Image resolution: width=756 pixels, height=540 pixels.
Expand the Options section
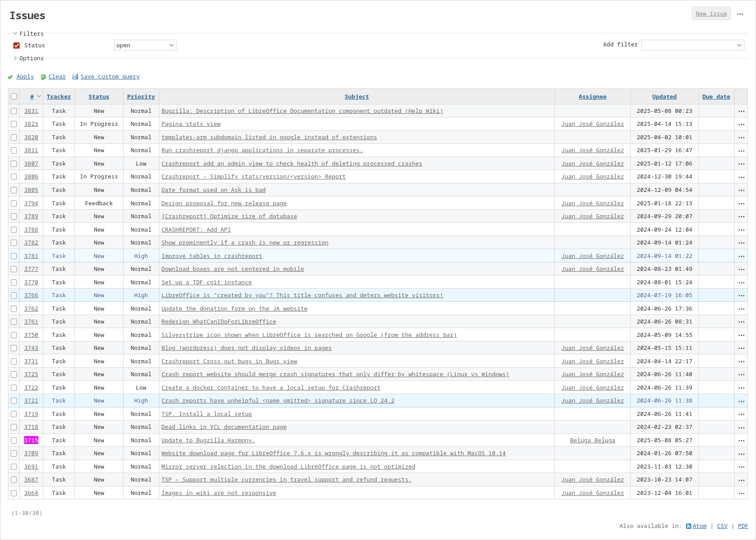click(29, 58)
